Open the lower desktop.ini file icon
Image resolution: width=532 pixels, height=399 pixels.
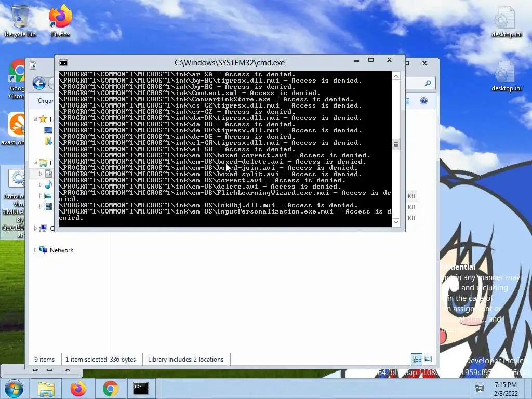tap(507, 76)
